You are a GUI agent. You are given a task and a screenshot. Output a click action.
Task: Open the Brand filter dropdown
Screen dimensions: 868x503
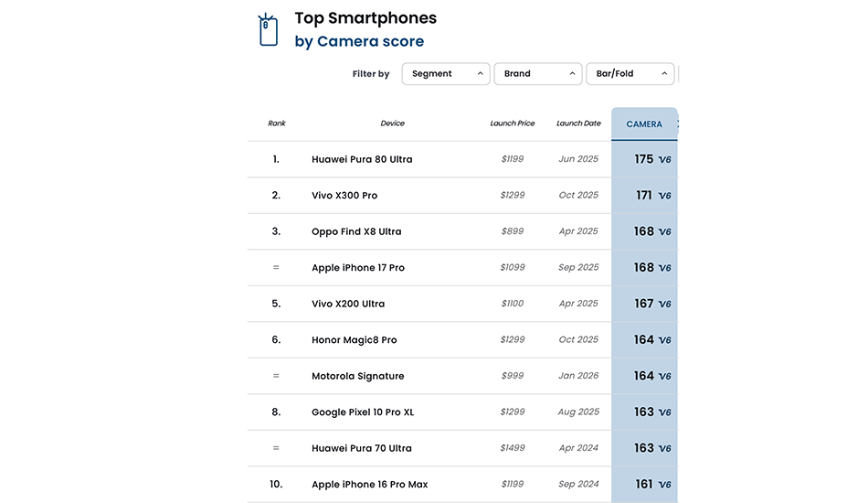(538, 74)
